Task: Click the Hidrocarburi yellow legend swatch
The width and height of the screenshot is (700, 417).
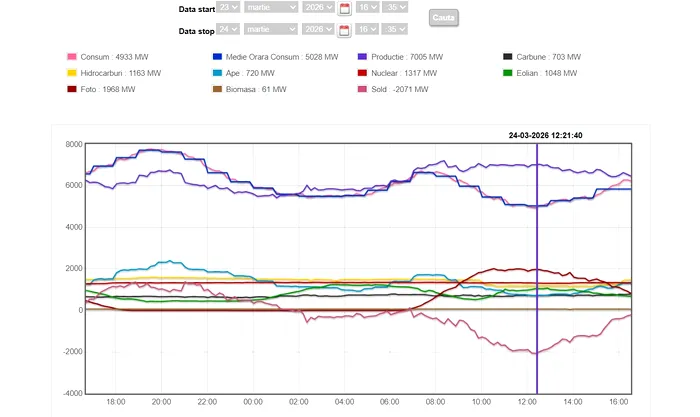Action: tap(71, 73)
